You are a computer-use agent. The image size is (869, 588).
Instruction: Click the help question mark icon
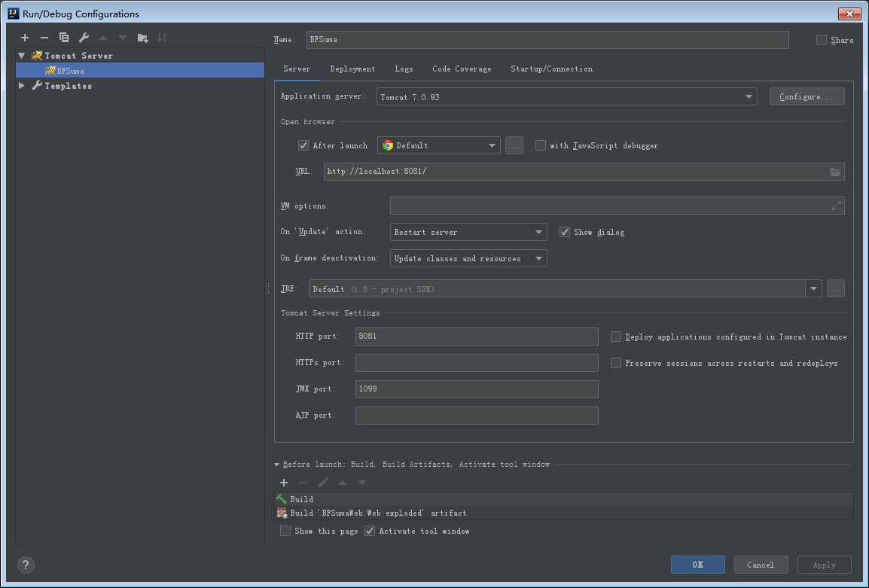point(26,565)
